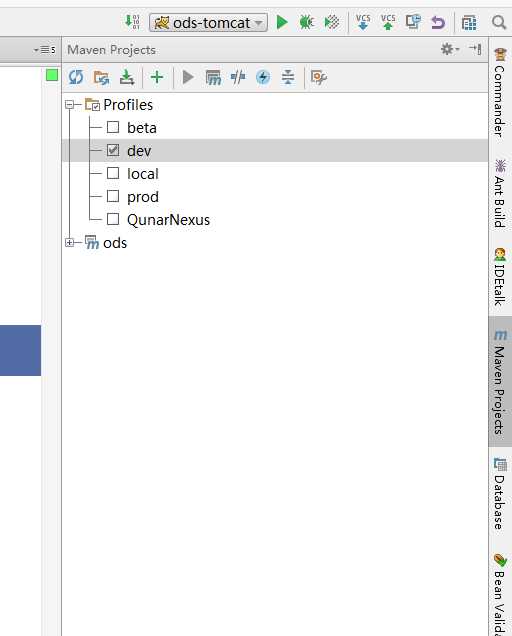Viewport: 512px width, 636px height.
Task: Expand the ods Maven module
Action: pyautogui.click(x=69, y=243)
